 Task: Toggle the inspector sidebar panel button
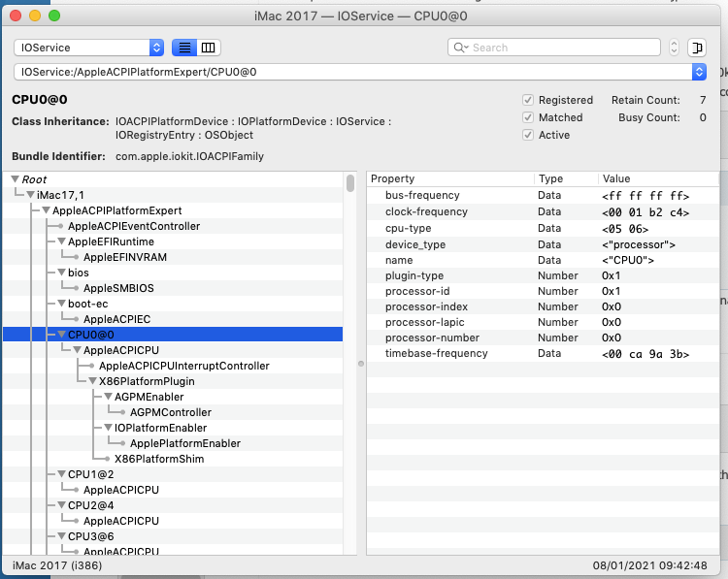coord(696,48)
